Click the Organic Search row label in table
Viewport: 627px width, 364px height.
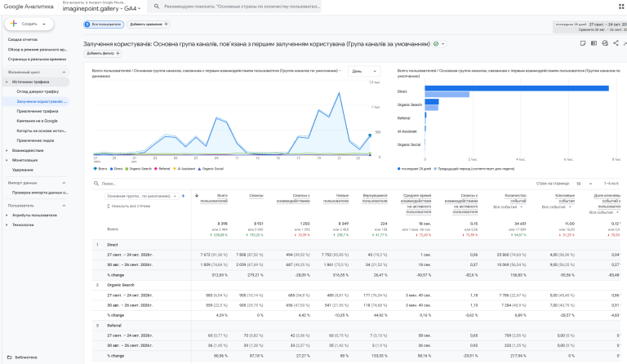coord(121,285)
